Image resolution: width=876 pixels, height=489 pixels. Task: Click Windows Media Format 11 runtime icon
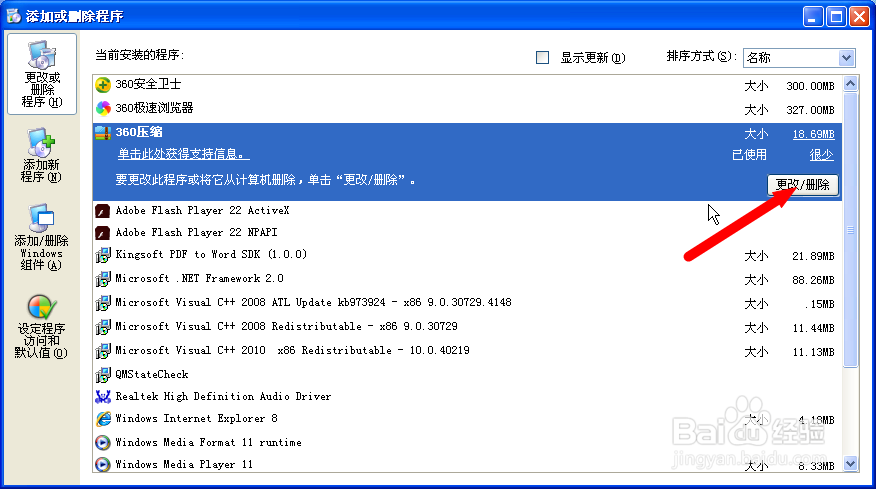tap(103, 443)
